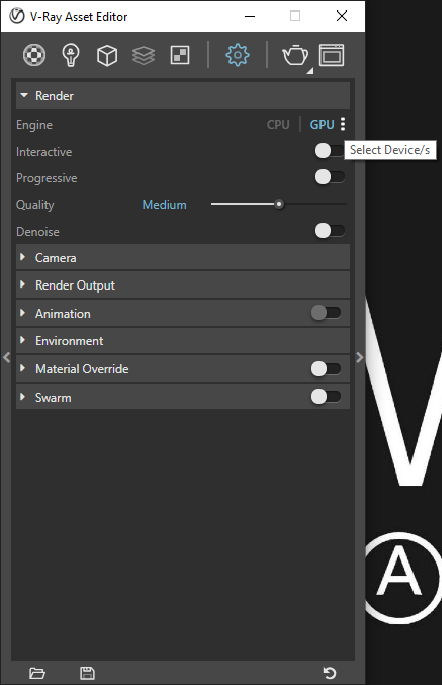442x685 pixels.
Task: Open the Render Elements layers icon
Action: tap(143, 55)
